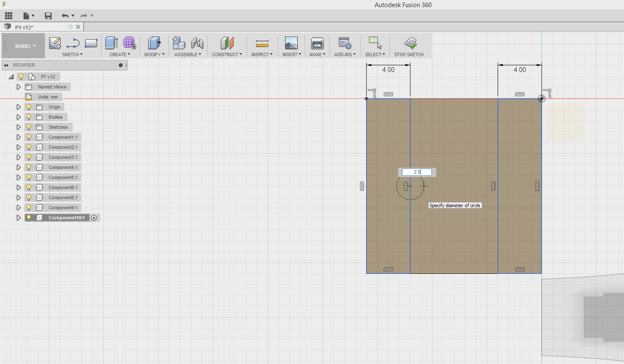Click the Browser panel minimize dot
Viewport: 624px width, 364px height.
[x=121, y=65]
